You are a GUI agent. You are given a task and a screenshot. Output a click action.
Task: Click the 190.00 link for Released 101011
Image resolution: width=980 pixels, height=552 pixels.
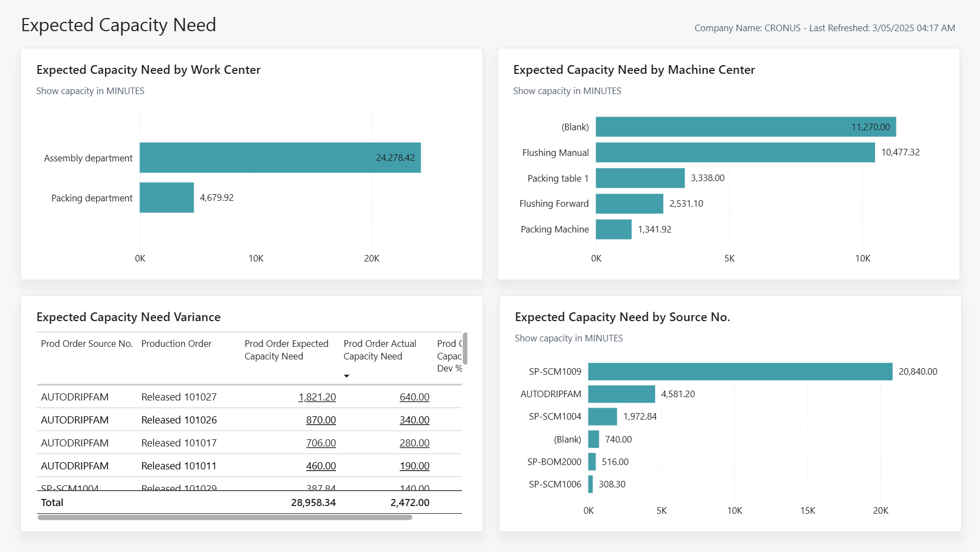[x=415, y=466]
